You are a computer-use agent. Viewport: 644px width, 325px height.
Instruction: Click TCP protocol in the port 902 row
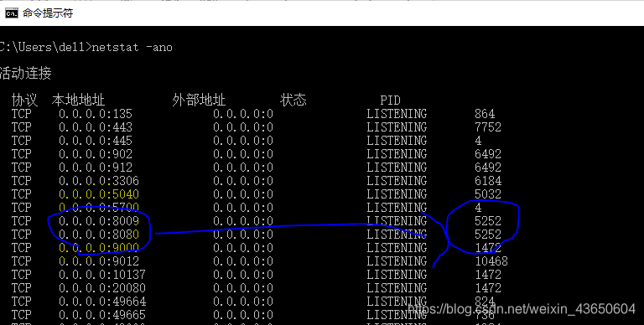point(21,154)
